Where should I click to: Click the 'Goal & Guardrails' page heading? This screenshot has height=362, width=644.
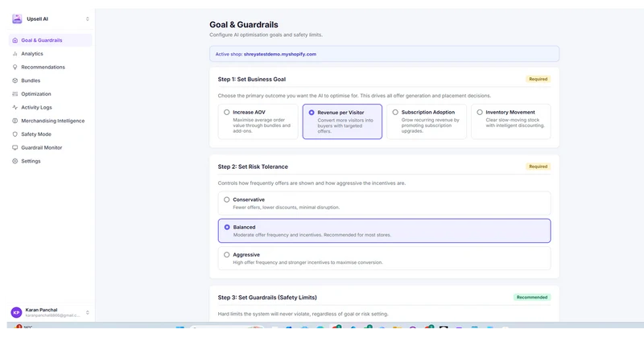pyautogui.click(x=244, y=25)
